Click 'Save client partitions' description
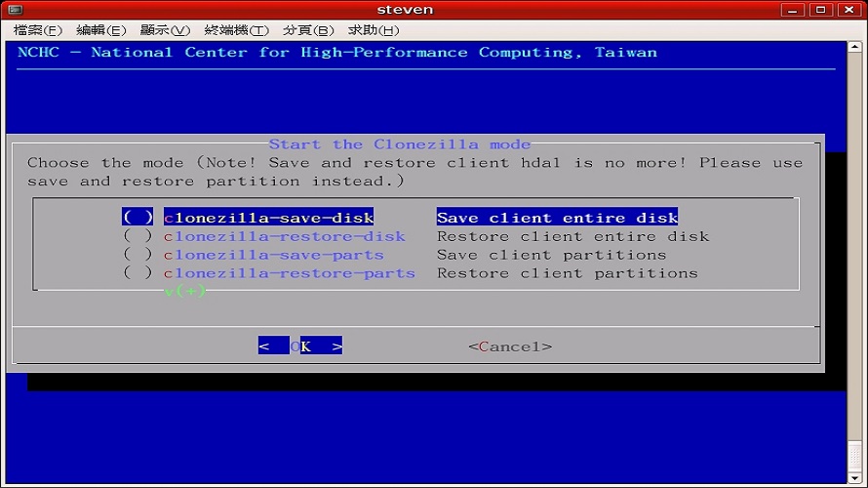868x488 pixels. point(552,255)
